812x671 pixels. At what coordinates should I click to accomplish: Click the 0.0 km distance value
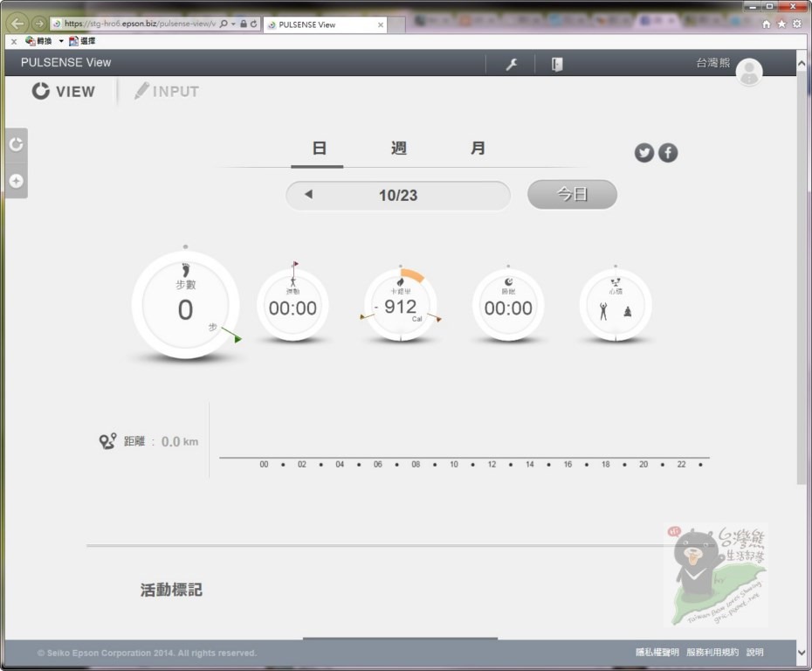180,441
